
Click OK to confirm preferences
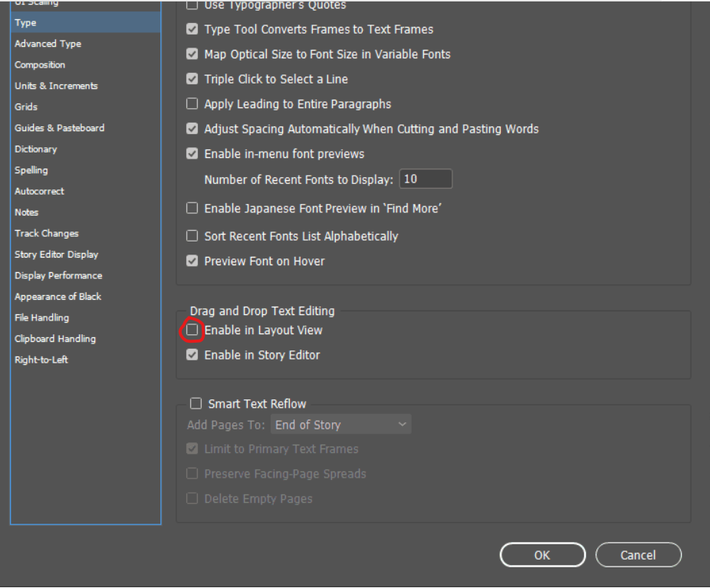tap(542, 555)
